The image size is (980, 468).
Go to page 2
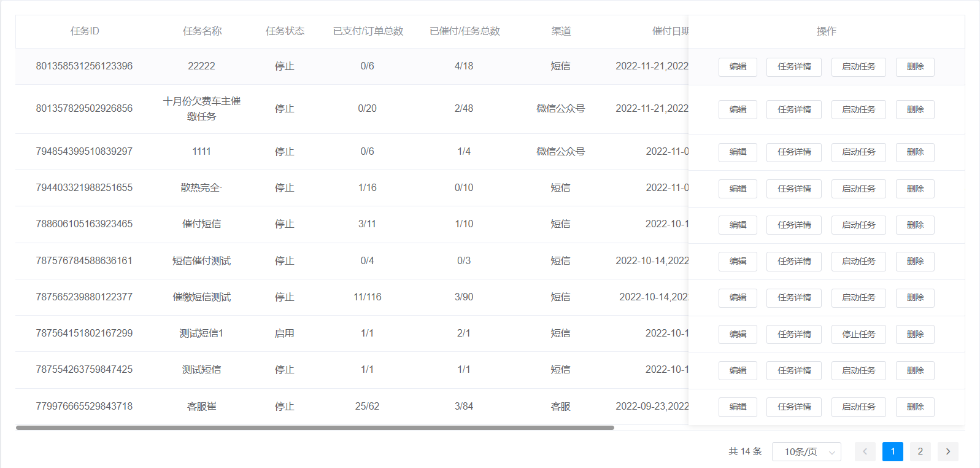pyautogui.click(x=920, y=451)
